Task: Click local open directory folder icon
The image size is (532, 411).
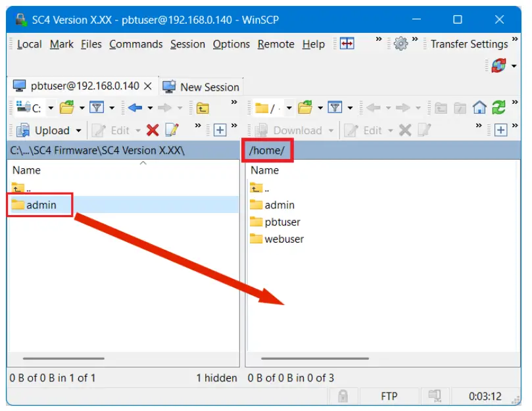Action: pyautogui.click(x=67, y=108)
